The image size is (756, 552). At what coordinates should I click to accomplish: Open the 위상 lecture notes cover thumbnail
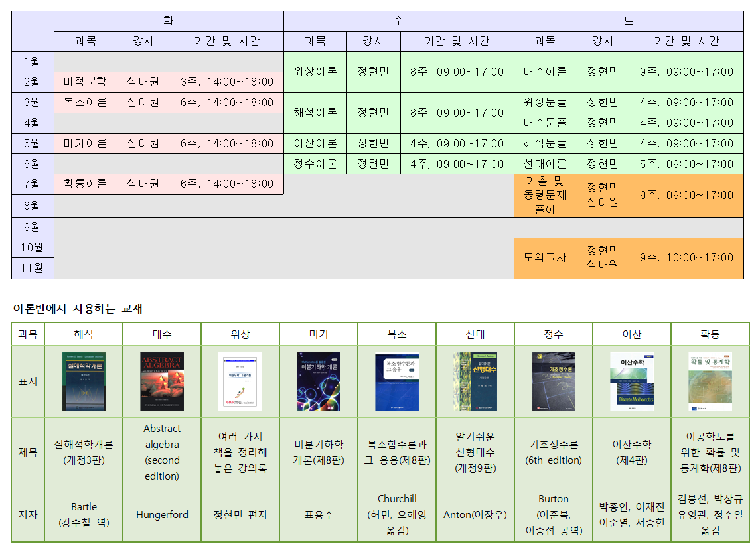tap(240, 381)
